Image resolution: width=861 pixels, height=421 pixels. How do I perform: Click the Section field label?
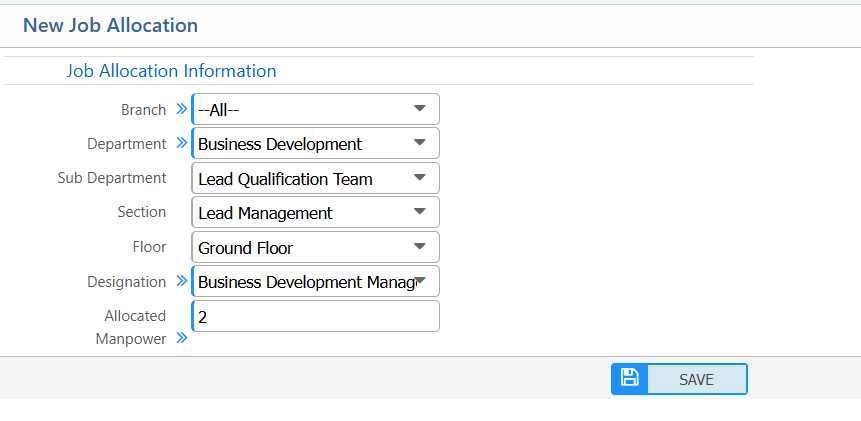(141, 212)
